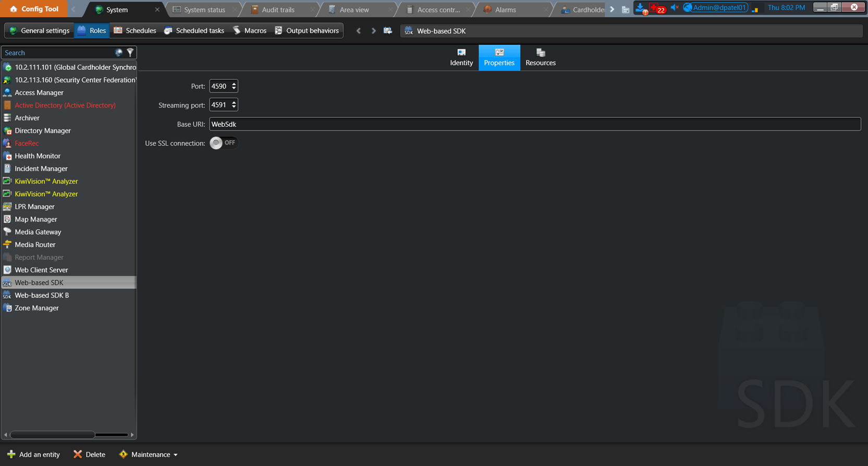The image size is (868, 466).
Task: Open Scheduled tasks page
Action: [x=194, y=30]
